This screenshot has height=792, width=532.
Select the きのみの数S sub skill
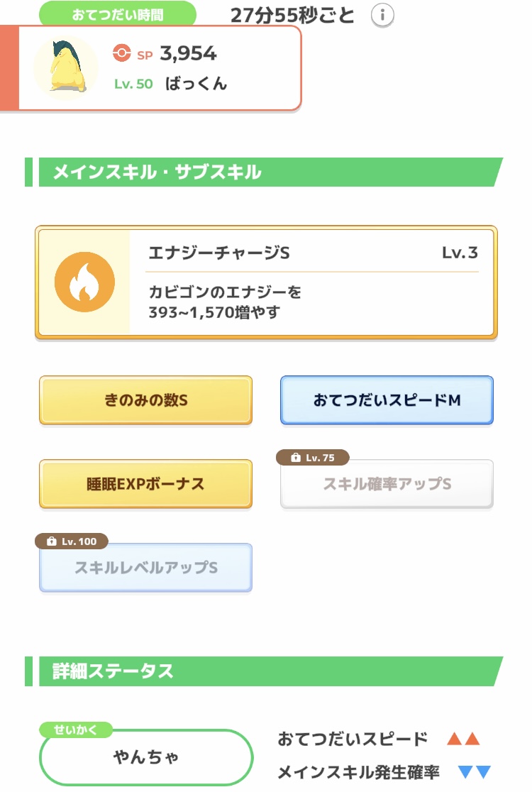(x=146, y=400)
